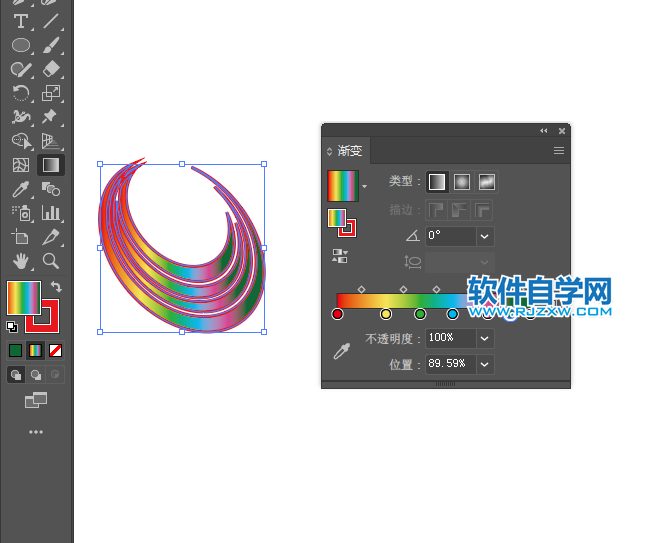Select the Line Segment tool
660x543 pixels.
[51, 21]
